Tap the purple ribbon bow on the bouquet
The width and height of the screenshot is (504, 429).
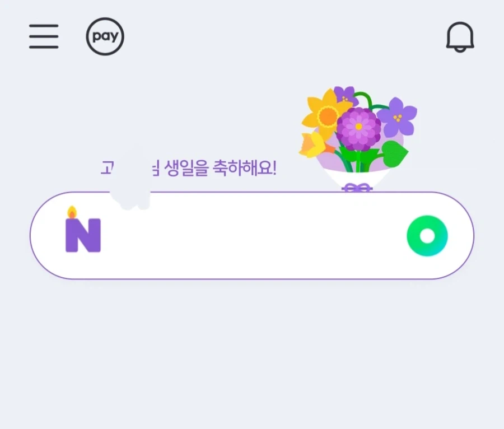(356, 188)
